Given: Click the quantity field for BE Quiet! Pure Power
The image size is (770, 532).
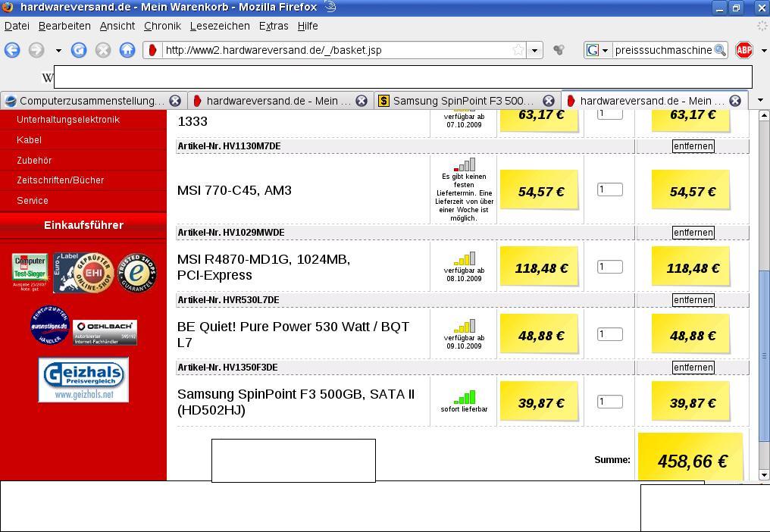Looking at the screenshot, I should [x=610, y=334].
